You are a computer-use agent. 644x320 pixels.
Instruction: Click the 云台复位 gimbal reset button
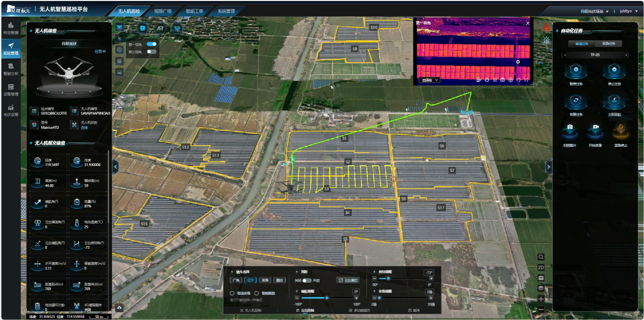tap(348, 280)
